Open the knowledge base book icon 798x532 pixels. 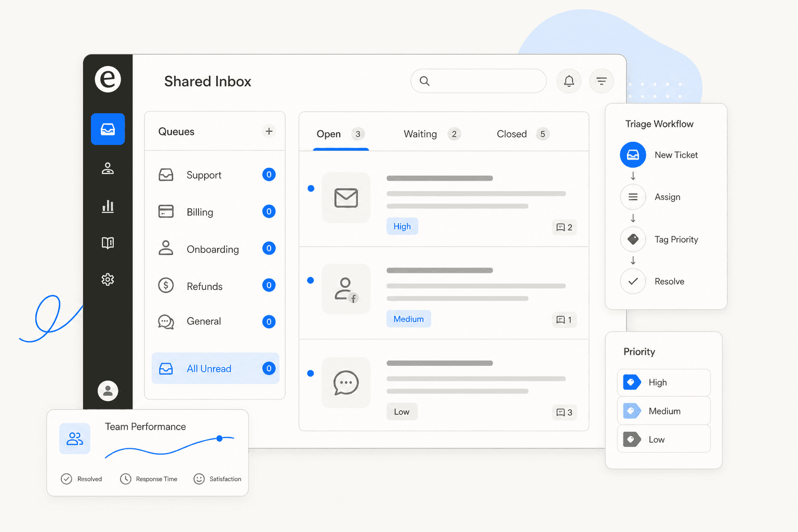tap(108, 243)
